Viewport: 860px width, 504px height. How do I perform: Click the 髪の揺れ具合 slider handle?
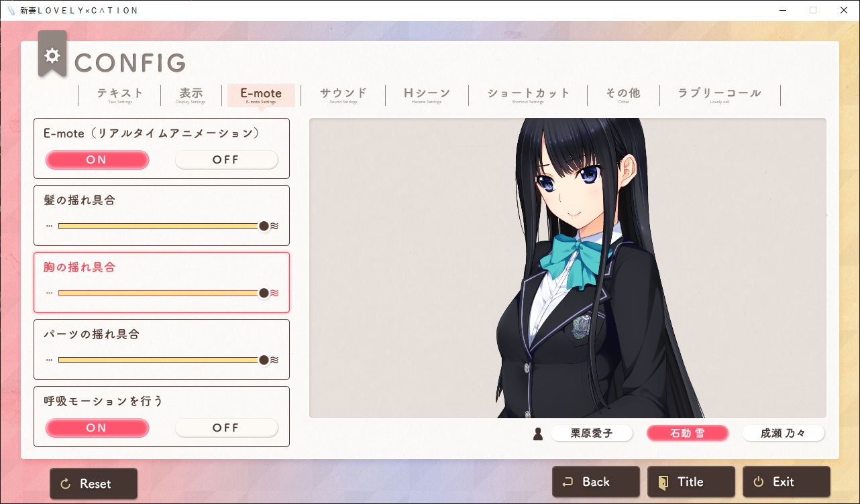point(264,226)
